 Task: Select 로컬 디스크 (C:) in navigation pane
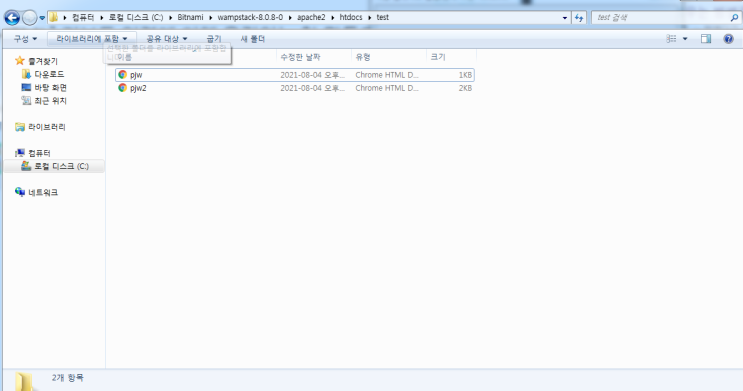54,166
